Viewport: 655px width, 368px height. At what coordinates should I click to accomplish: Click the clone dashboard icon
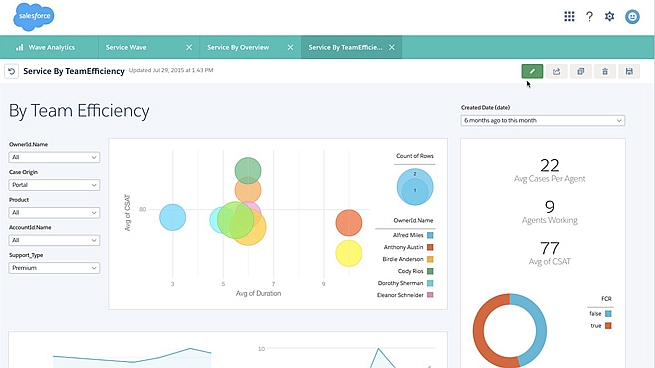click(581, 71)
